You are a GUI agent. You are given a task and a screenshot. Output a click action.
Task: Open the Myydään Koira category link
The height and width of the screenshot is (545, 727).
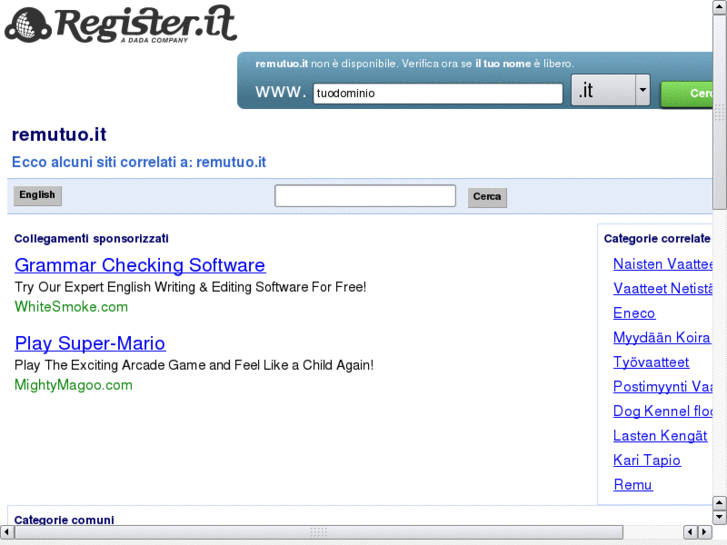(x=662, y=338)
